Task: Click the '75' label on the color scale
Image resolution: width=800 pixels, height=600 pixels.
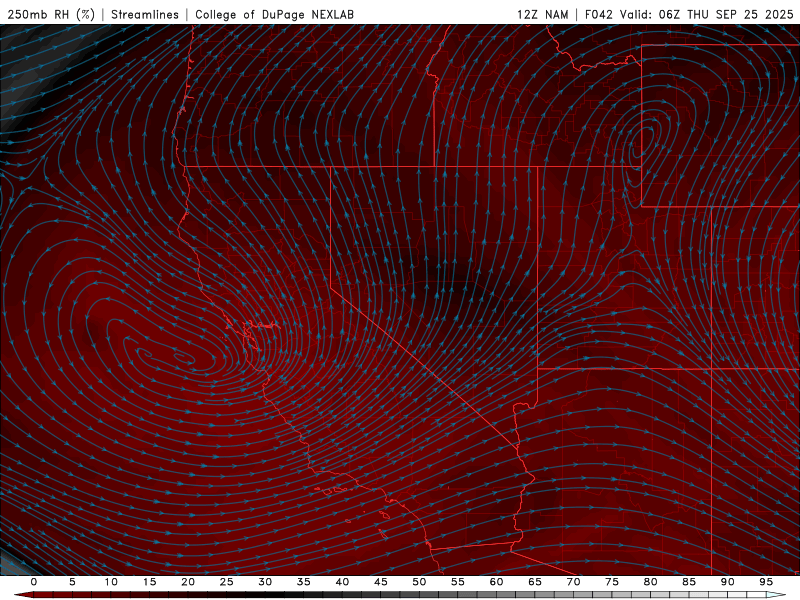Action: pos(612,582)
